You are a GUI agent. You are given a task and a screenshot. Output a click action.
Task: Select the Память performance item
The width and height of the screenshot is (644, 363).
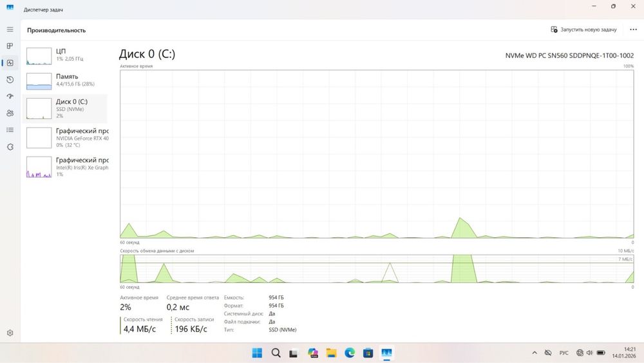(65, 81)
